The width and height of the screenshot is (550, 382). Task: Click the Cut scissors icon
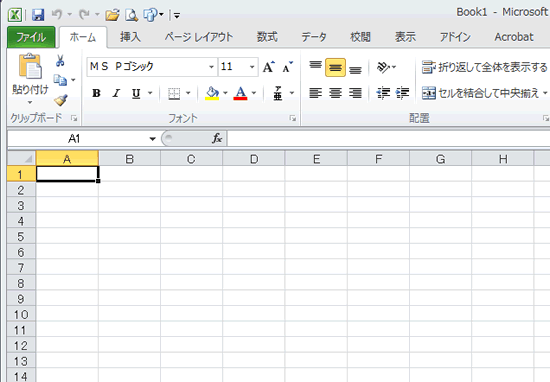click(60, 61)
